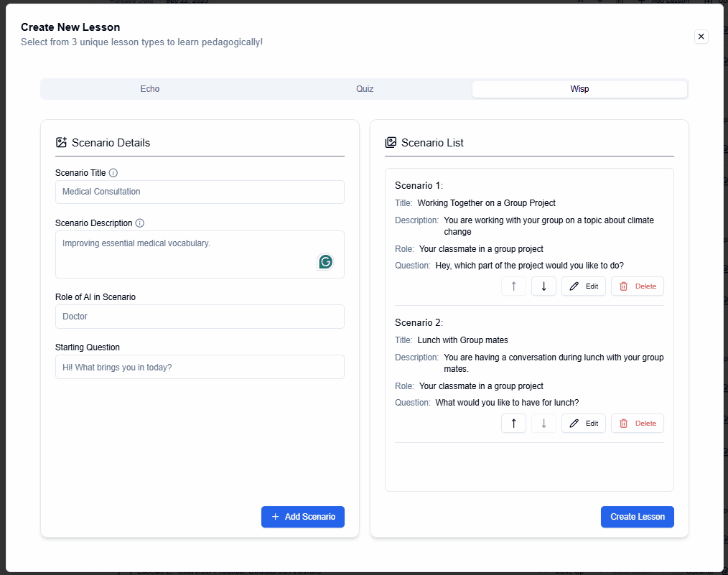The height and width of the screenshot is (575, 728).
Task: Close the Create New Lesson dialog
Action: click(x=701, y=37)
